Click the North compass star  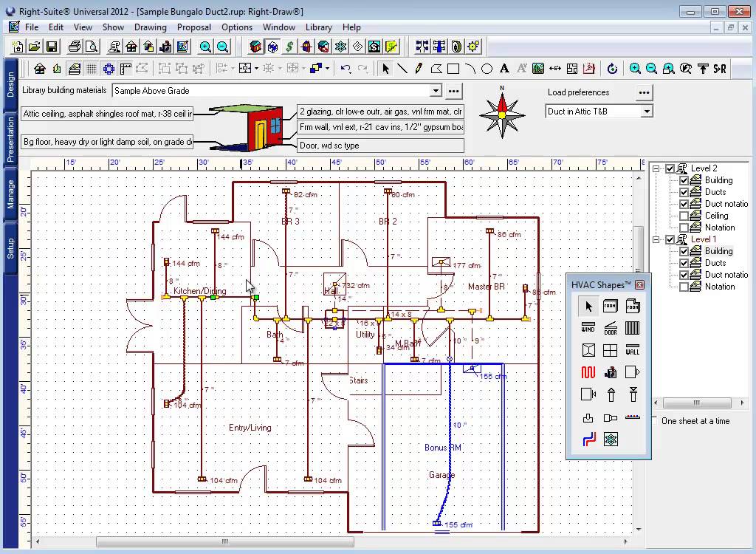coord(502,114)
